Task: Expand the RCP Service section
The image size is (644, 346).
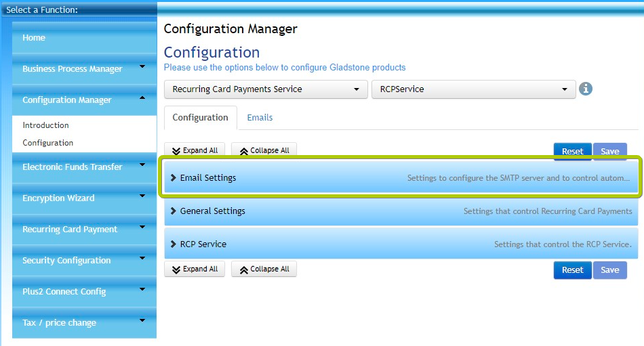Action: pos(401,244)
